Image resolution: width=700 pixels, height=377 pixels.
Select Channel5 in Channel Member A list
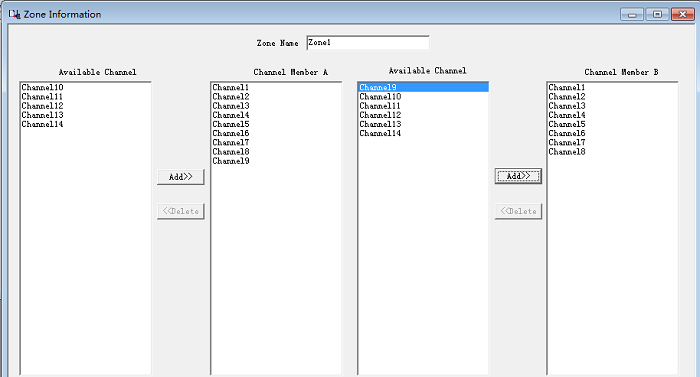(x=231, y=124)
